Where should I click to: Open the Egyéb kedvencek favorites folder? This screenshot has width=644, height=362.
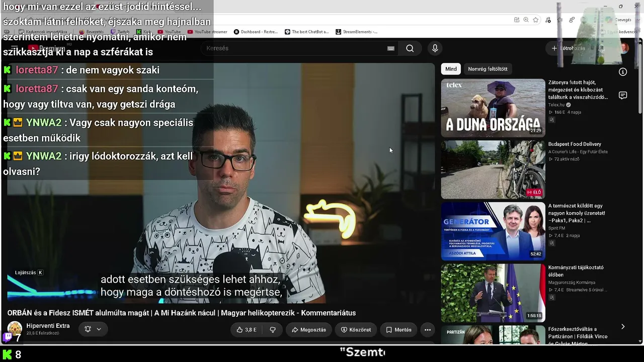pyautogui.click(x=618, y=32)
